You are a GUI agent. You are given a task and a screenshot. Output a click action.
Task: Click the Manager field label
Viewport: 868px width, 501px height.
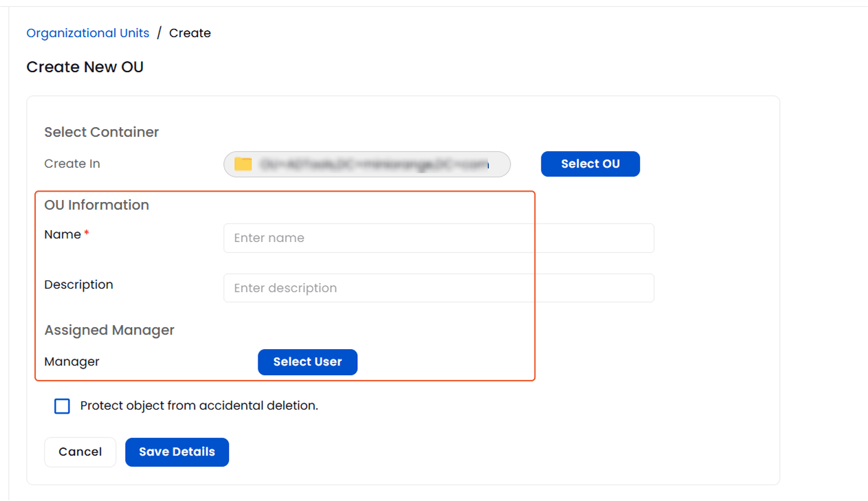pos(71,361)
